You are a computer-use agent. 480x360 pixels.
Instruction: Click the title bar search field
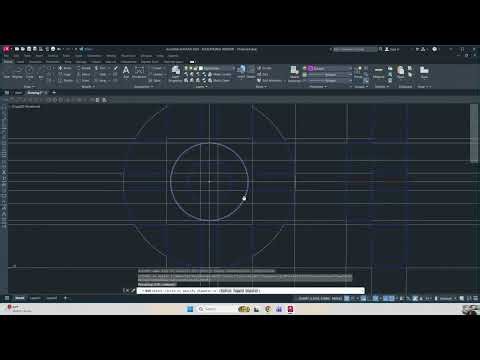click(x=354, y=49)
